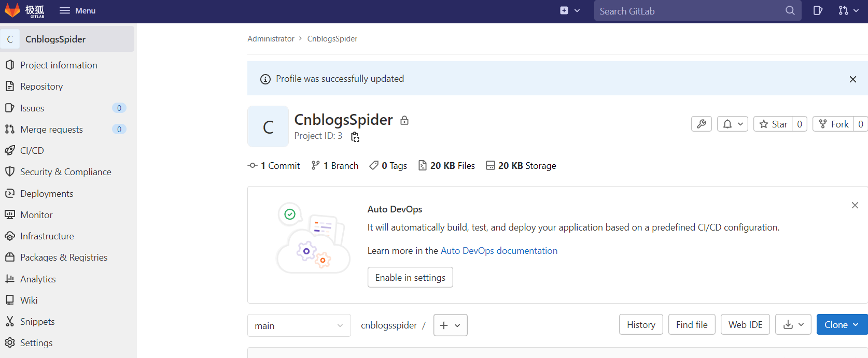Screen dimensions: 868x358
Task: Open the 20 KB Files link
Action: tap(446, 166)
